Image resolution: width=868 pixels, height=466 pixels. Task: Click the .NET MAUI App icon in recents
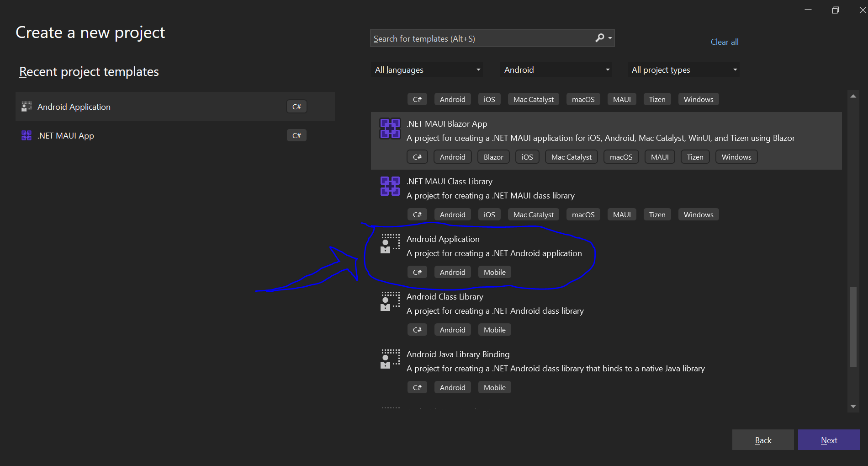[26, 135]
